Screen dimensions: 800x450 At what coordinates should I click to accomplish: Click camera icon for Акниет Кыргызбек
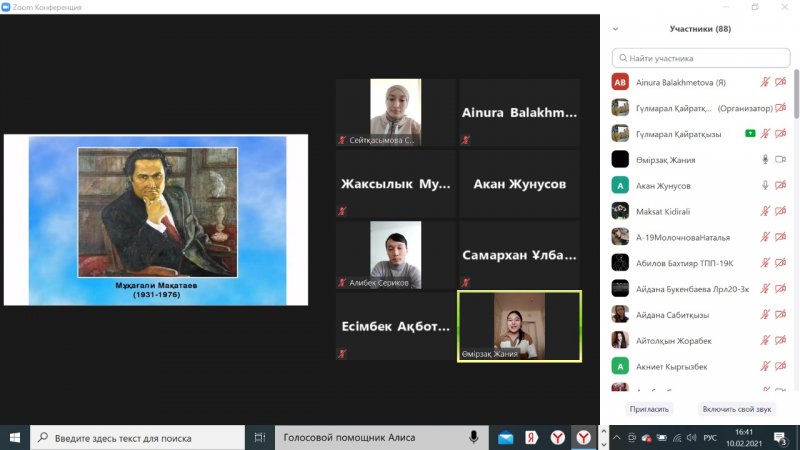click(x=781, y=366)
